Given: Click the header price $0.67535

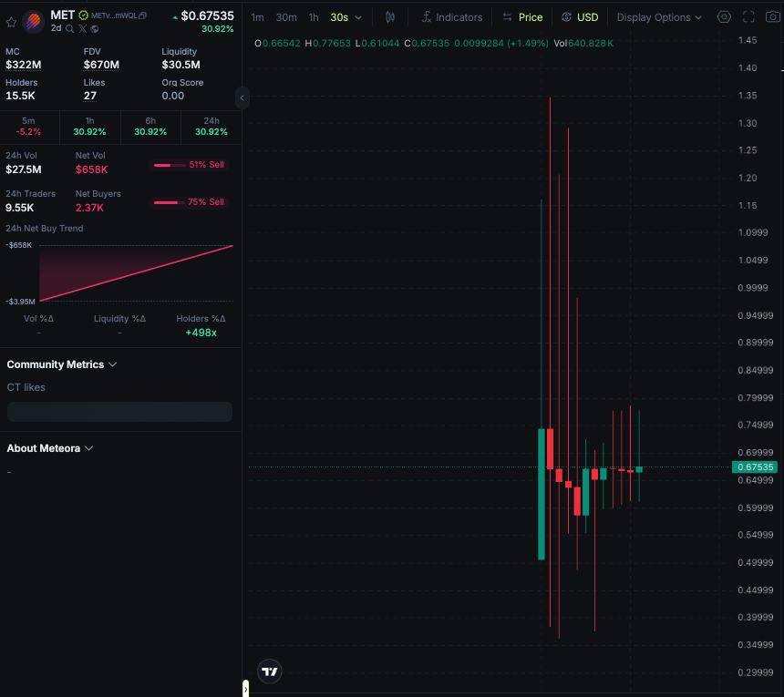Looking at the screenshot, I should 207,16.
